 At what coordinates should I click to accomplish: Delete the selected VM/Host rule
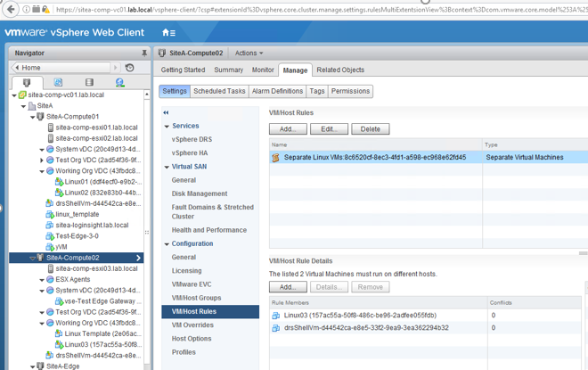tap(370, 129)
